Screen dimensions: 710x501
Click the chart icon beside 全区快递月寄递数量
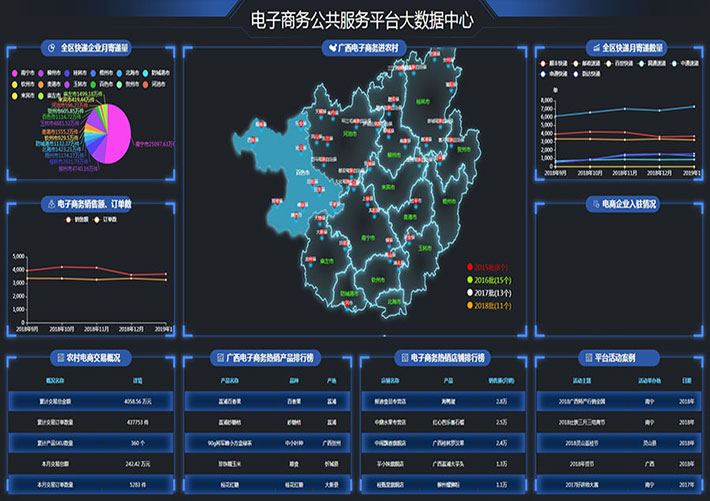(x=596, y=48)
